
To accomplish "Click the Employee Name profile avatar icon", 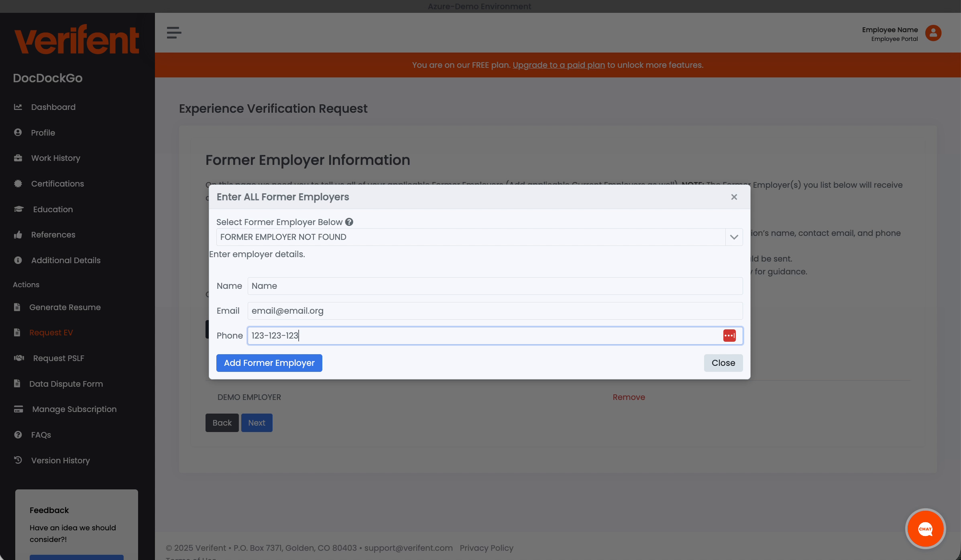I will (x=933, y=33).
